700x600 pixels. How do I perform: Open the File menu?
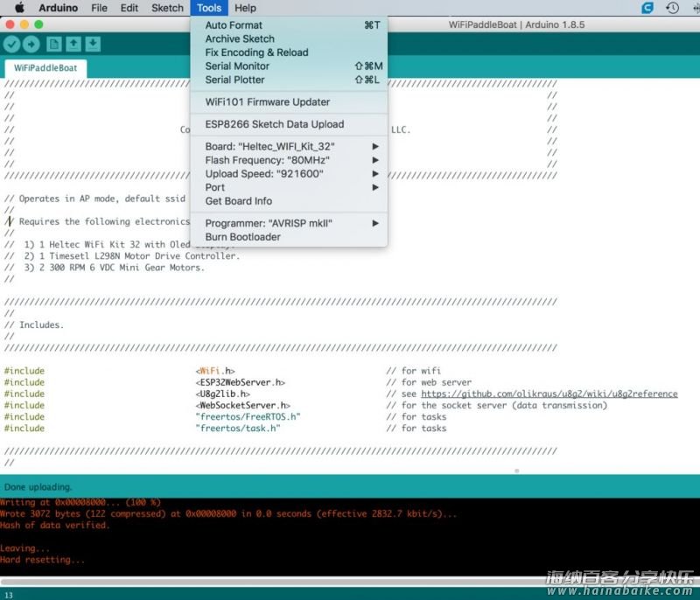99,8
